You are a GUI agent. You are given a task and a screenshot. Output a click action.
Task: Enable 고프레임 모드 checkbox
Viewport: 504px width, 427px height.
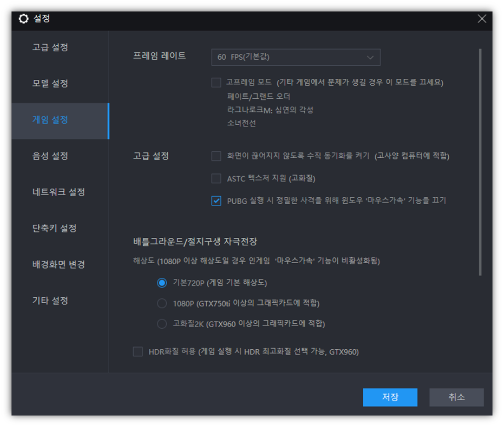coord(216,82)
